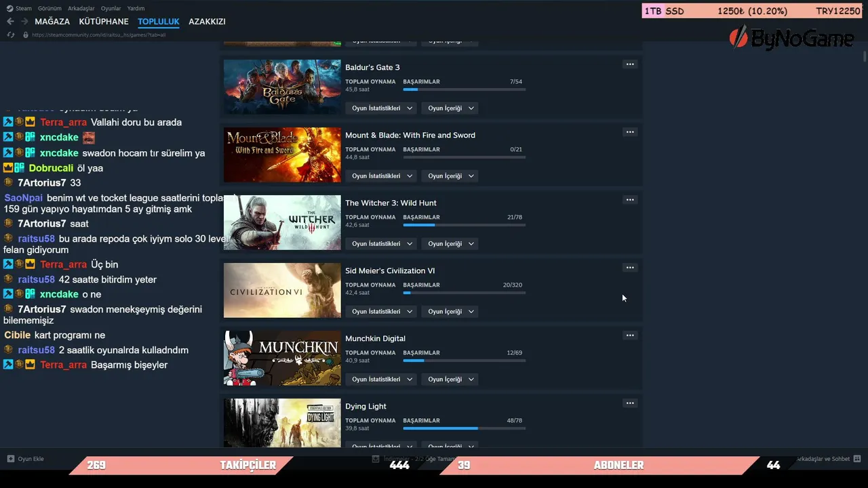The width and height of the screenshot is (868, 488).
Task: Click Baldur's Gate 3 '7/54' achievement count
Action: pyautogui.click(x=516, y=82)
